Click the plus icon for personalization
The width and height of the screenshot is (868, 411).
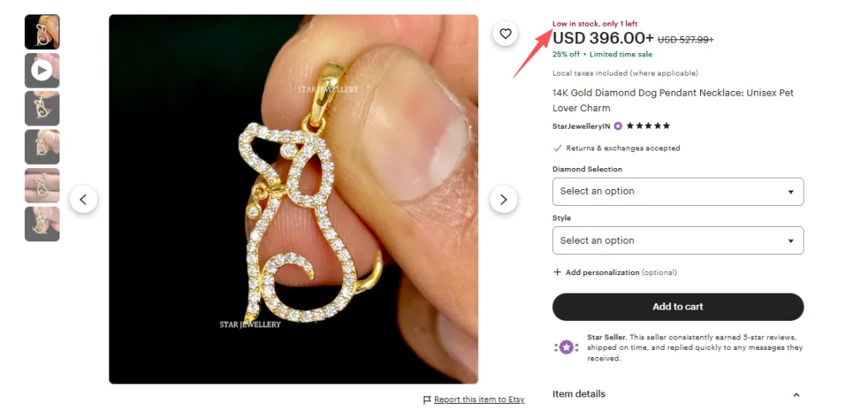point(557,273)
